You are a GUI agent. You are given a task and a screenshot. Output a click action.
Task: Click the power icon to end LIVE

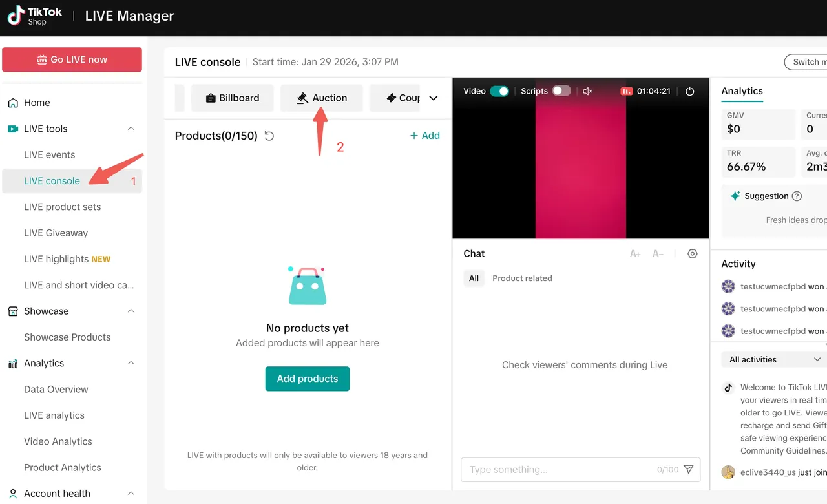click(689, 91)
